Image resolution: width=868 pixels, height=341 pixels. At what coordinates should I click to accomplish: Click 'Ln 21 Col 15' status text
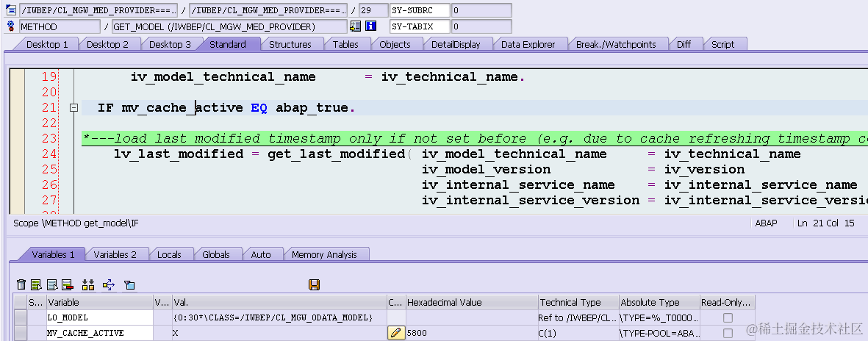(x=825, y=223)
